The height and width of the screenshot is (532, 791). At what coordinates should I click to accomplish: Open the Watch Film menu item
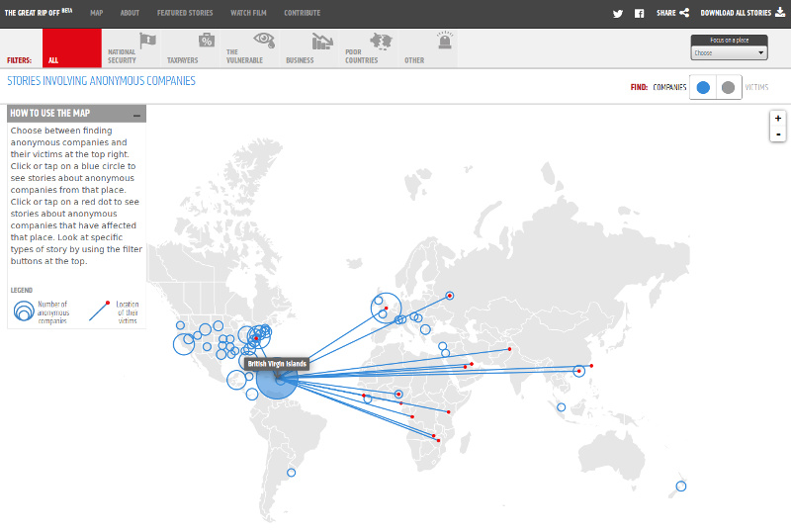[x=249, y=13]
